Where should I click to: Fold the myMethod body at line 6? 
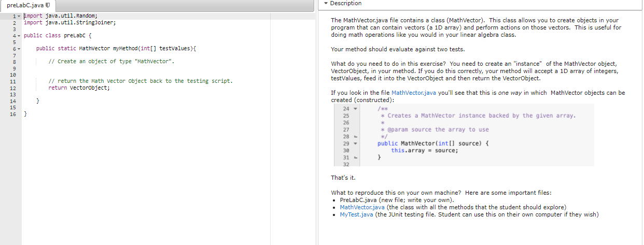click(20, 49)
